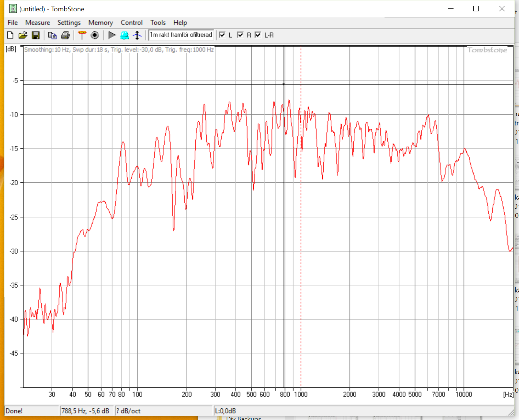The height and width of the screenshot is (420, 519).
Task: Click the cursor crosshair point on the graph
Action: (x=284, y=84)
